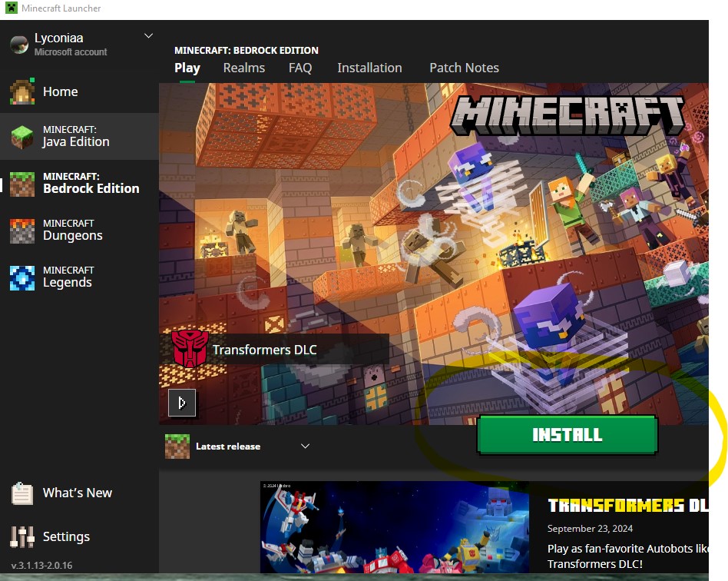Select Minecraft: Bedrock Edition entry
This screenshot has width=728, height=581.
tap(79, 183)
